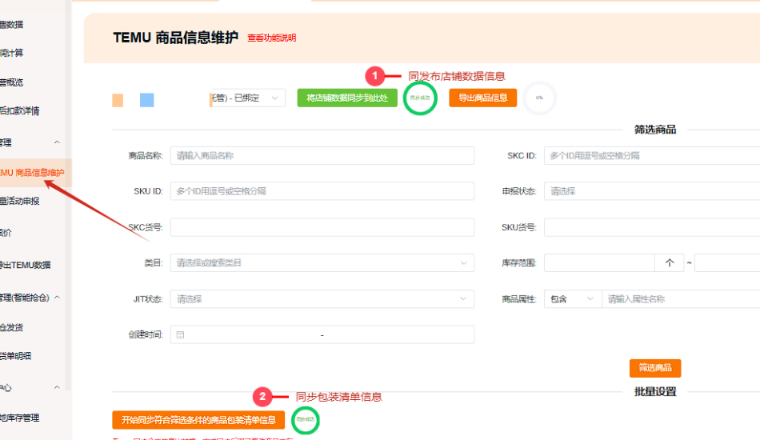Focus the 库存范围 minimum value field

pyautogui.click(x=599, y=263)
